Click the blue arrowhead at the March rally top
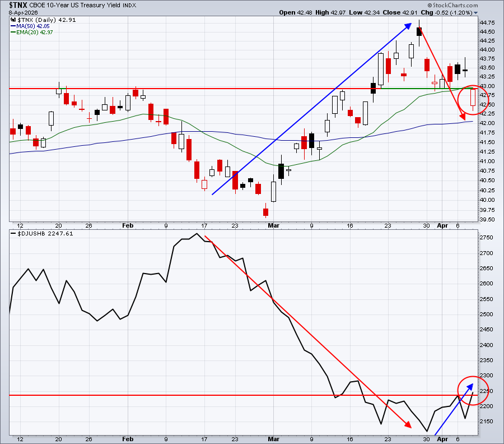The width and height of the screenshot is (504, 444). [408, 26]
